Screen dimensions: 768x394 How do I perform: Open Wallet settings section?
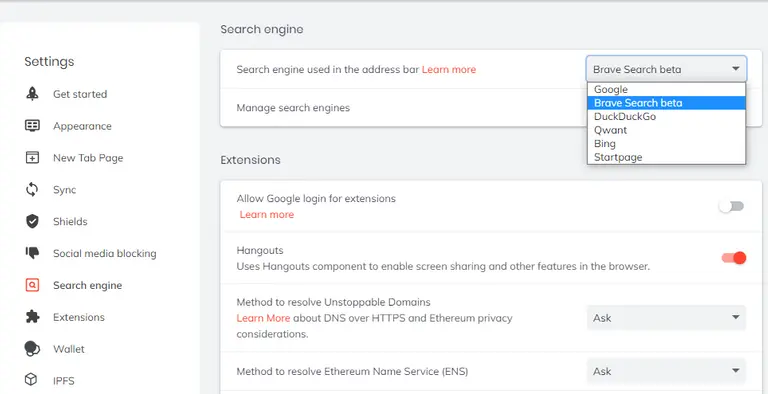click(69, 349)
